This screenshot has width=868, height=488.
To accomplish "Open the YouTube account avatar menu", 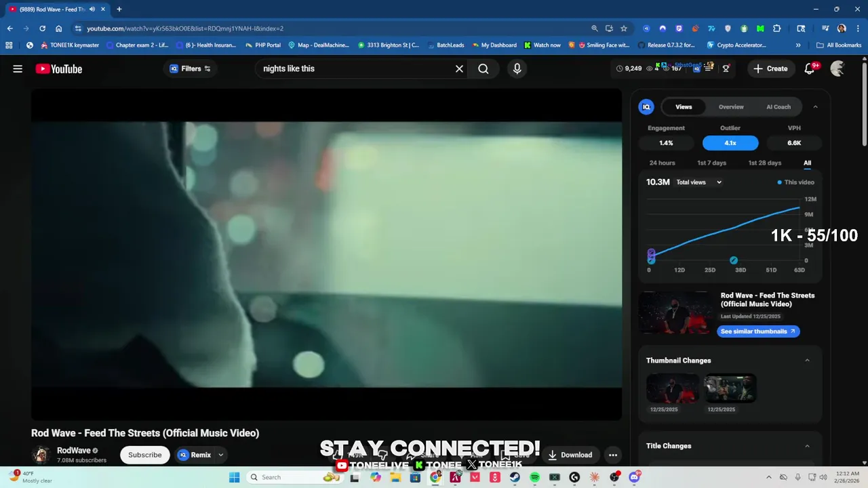I will [837, 68].
